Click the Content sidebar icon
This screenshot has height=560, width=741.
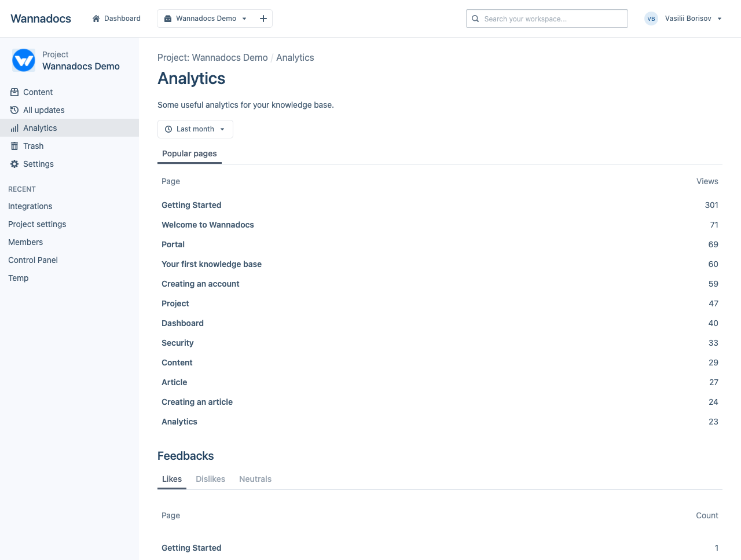point(14,92)
